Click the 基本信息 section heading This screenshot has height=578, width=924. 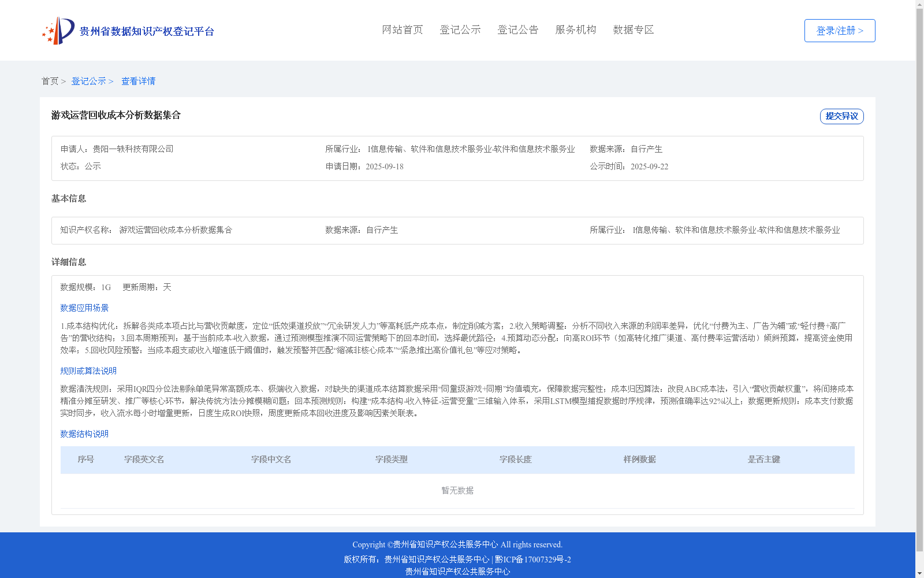coord(69,198)
